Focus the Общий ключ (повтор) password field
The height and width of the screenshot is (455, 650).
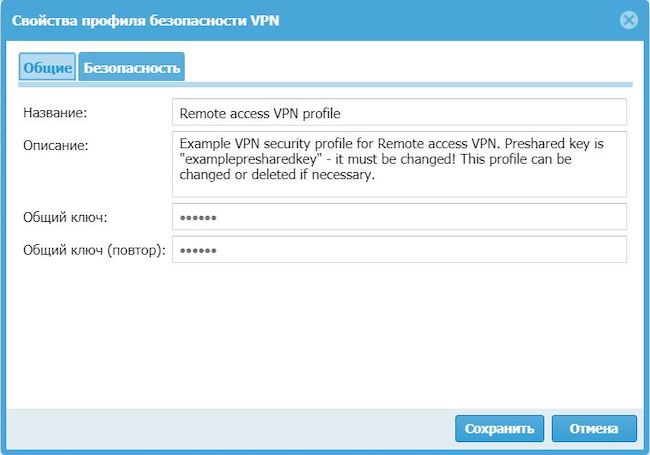click(x=399, y=249)
